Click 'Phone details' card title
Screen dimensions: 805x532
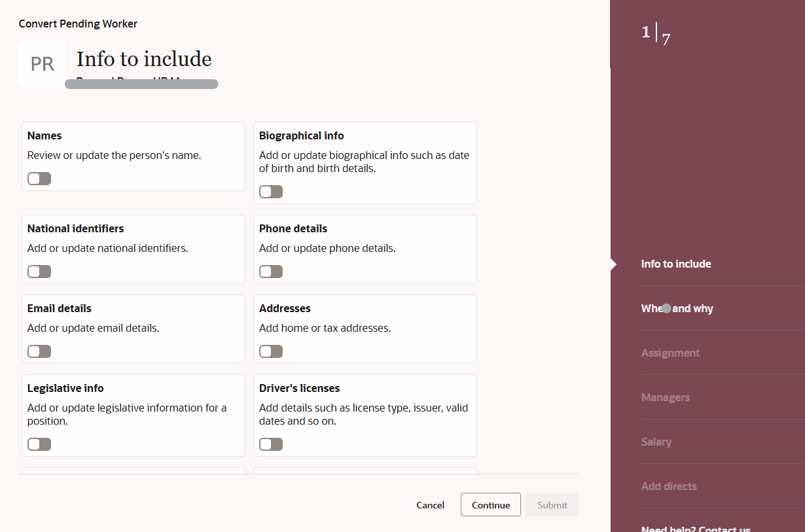pyautogui.click(x=293, y=228)
